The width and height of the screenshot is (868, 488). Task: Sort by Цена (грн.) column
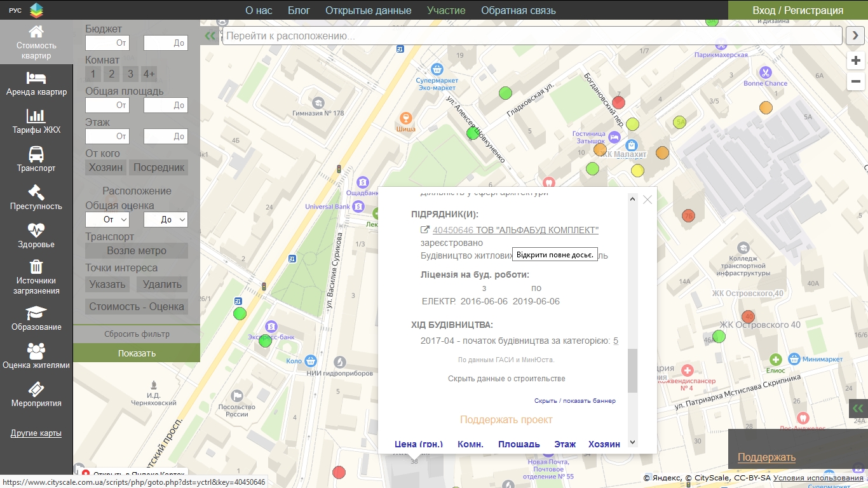tap(419, 444)
